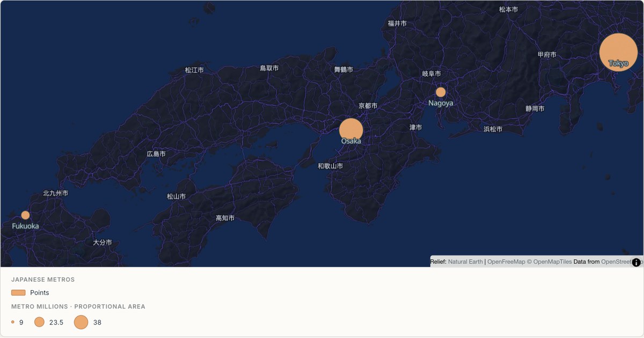The height and width of the screenshot is (338, 644).
Task: Click the 静岡市 city label
Action: click(535, 108)
